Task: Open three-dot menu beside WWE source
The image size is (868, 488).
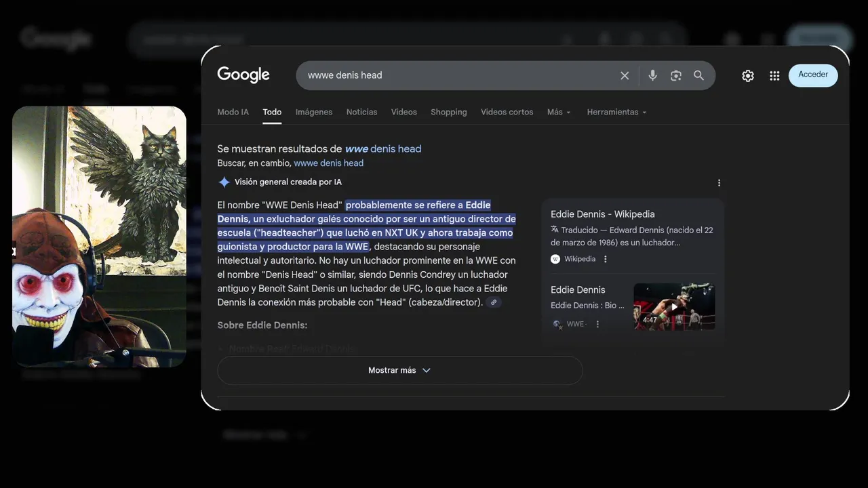Action: (597, 324)
